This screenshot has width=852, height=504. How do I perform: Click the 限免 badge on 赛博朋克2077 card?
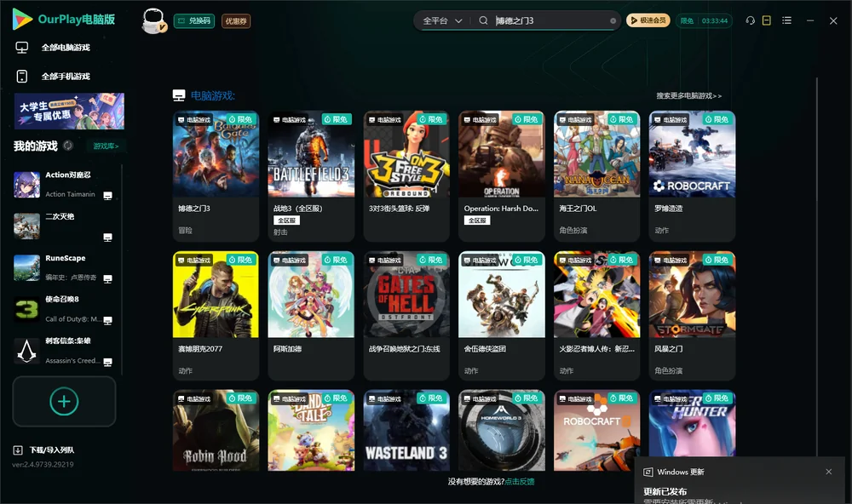pyautogui.click(x=241, y=260)
